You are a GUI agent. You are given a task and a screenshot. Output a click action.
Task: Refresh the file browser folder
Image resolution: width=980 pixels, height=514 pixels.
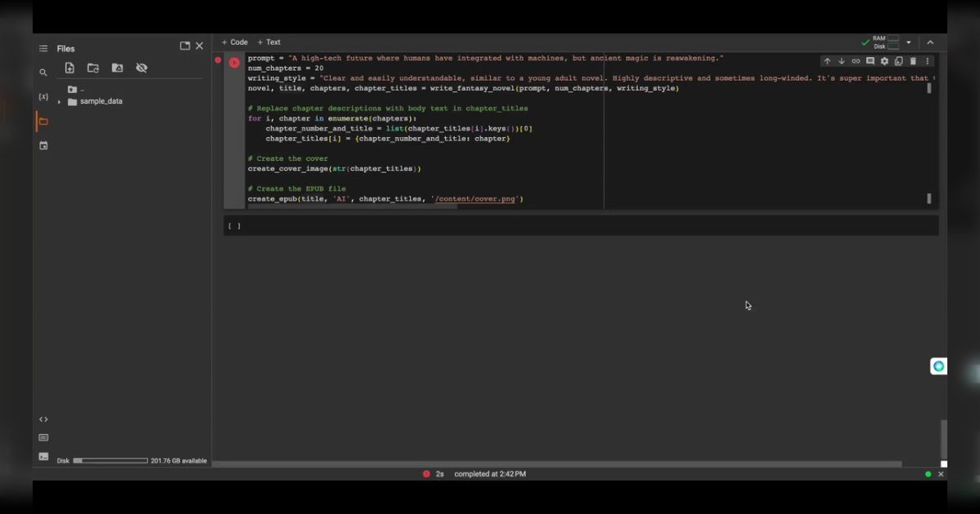tap(93, 69)
